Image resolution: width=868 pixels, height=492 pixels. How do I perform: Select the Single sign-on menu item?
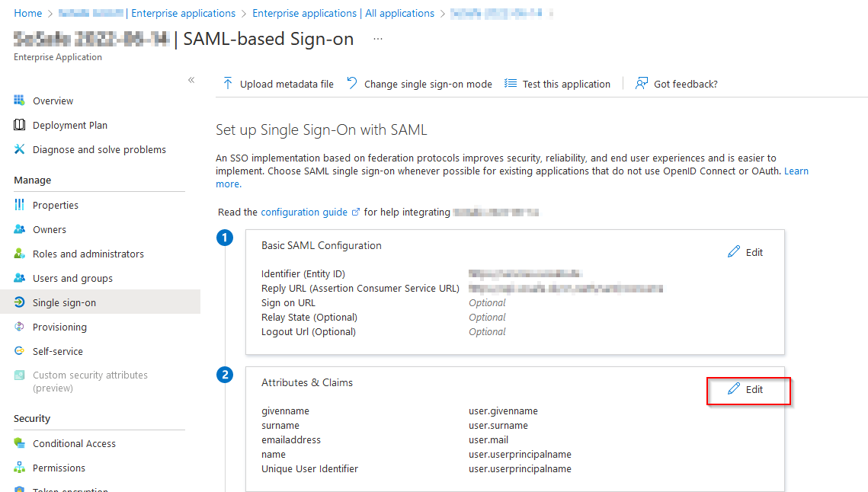[x=64, y=302]
